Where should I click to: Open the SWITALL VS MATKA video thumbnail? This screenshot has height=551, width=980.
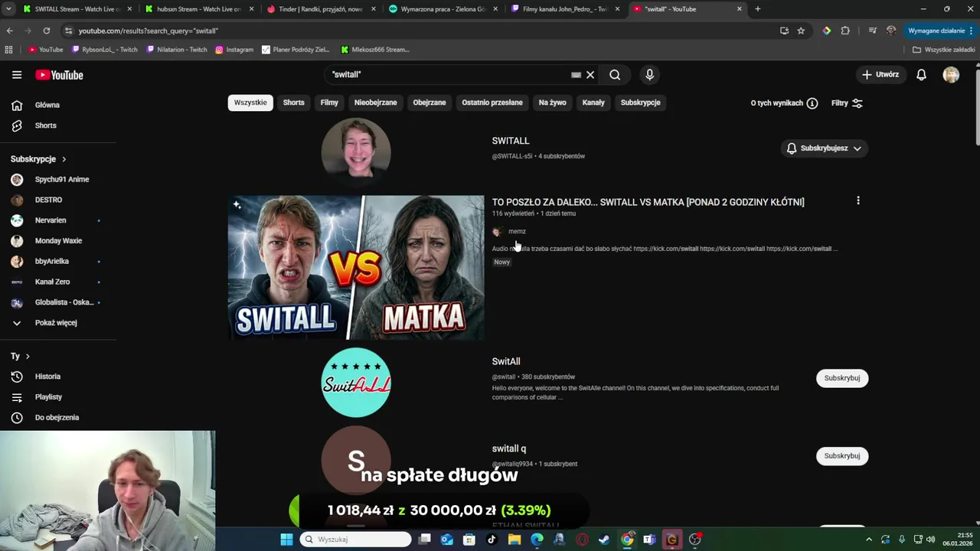point(356,267)
